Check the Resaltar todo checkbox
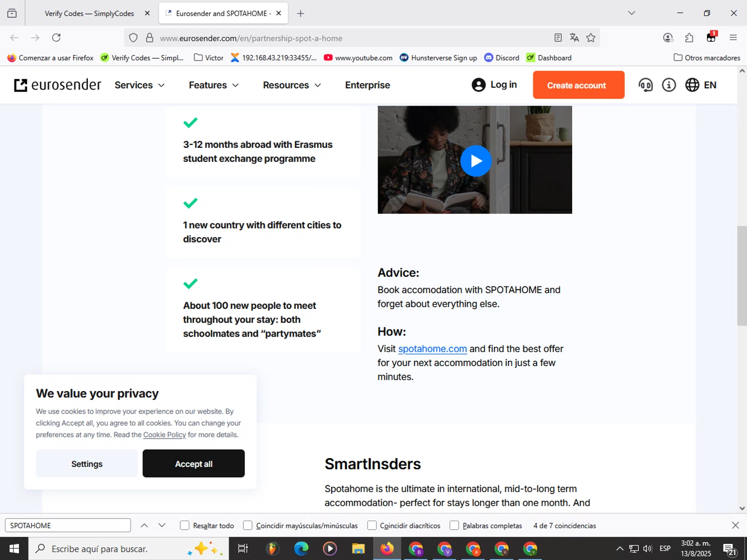This screenshot has height=560, width=747. 185,525
